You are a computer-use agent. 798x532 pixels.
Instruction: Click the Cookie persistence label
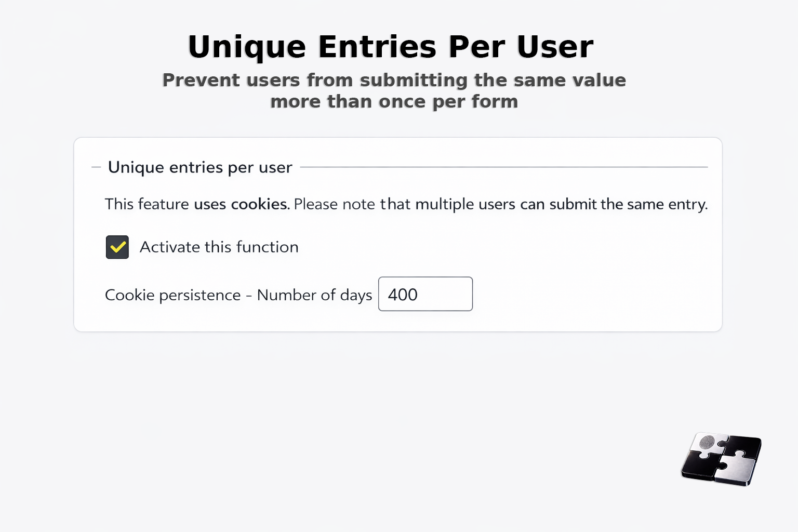click(x=238, y=295)
